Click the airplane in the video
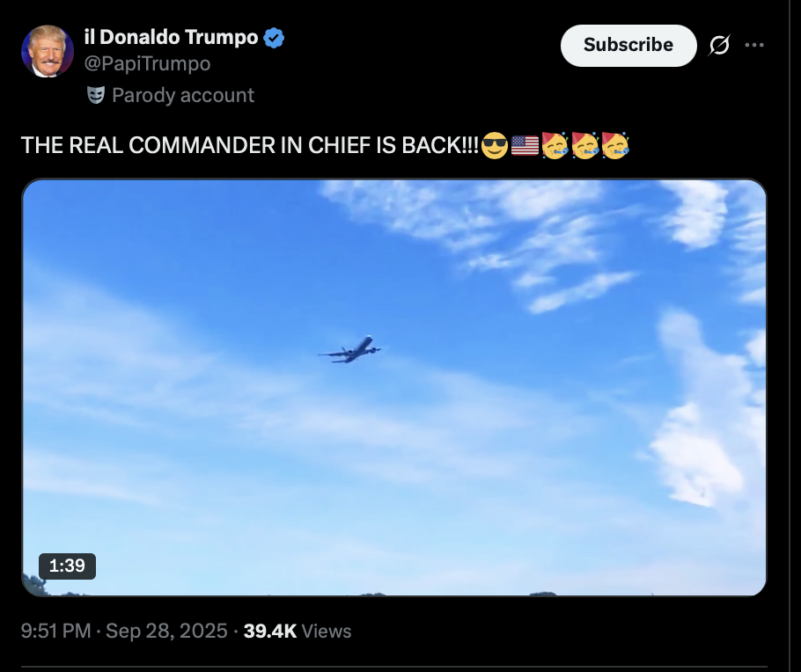 point(350,350)
